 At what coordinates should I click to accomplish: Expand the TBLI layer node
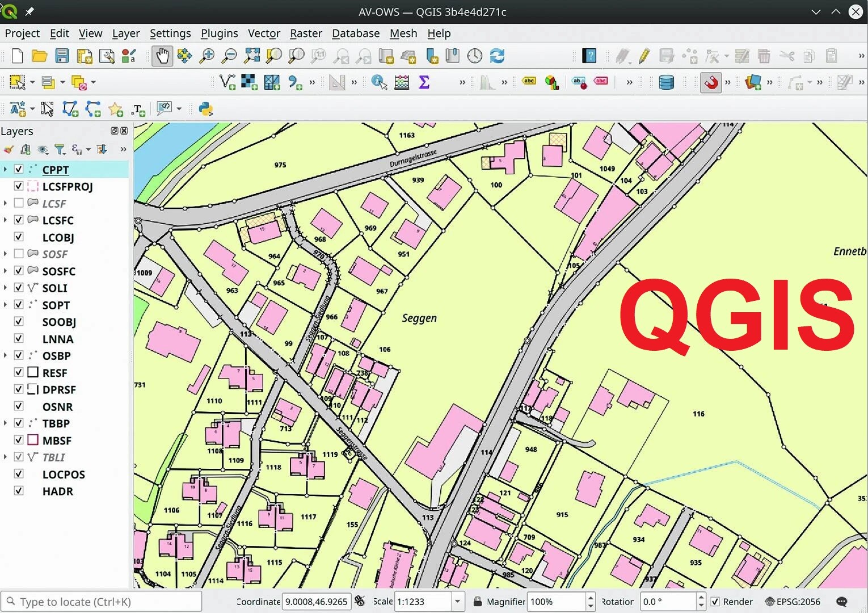click(5, 457)
